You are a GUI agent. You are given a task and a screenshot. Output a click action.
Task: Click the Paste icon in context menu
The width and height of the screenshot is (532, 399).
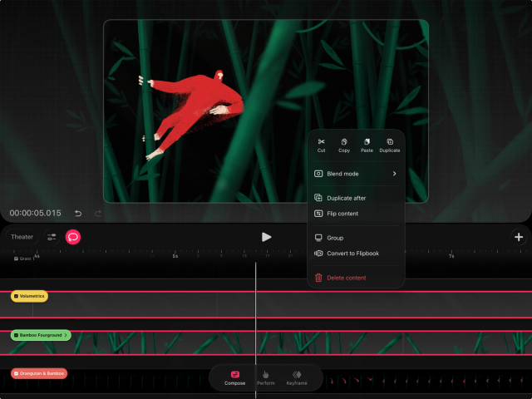click(367, 141)
